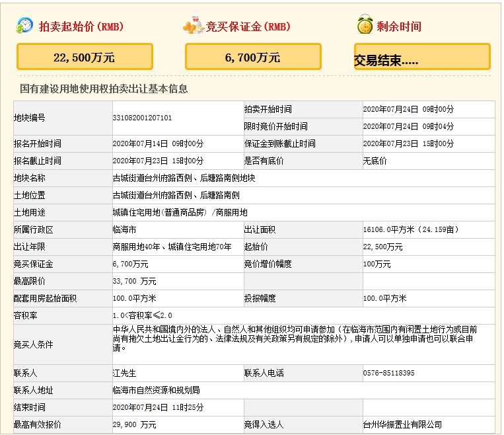Click the 投报幅度 label

tap(260, 299)
